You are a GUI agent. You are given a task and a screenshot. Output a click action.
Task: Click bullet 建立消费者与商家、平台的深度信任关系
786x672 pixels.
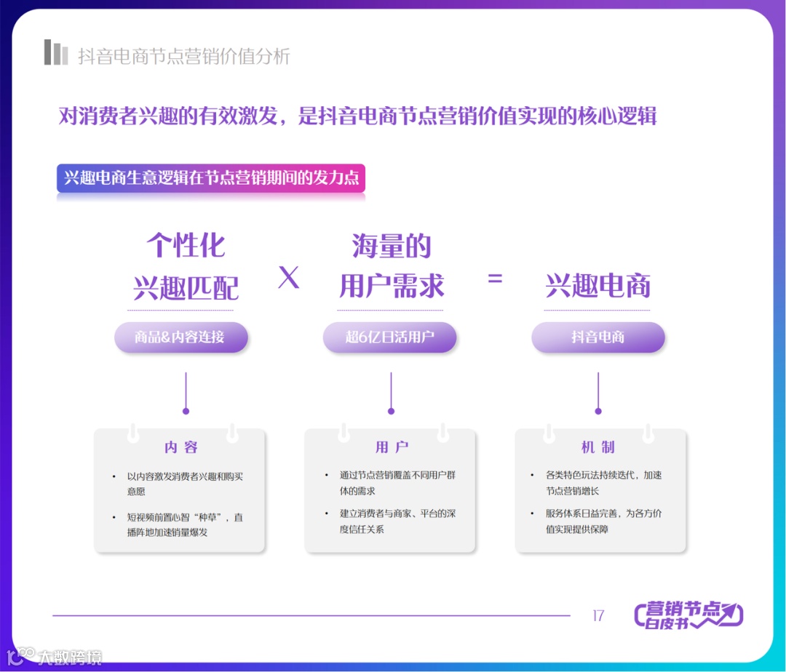click(397, 521)
